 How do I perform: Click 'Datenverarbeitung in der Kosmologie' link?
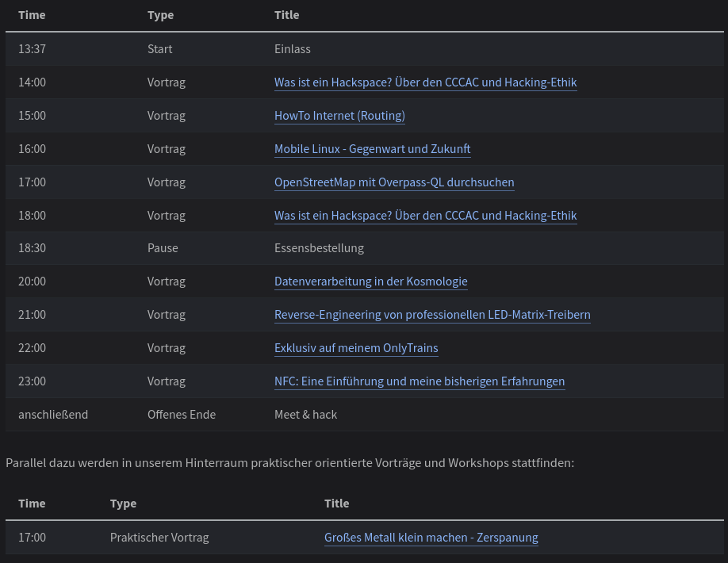(370, 281)
